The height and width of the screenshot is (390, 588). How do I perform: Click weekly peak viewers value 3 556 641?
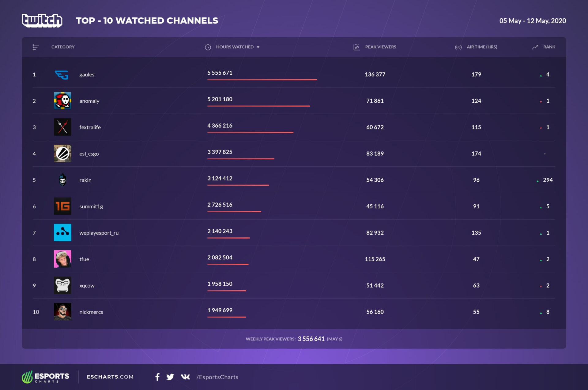pyautogui.click(x=311, y=339)
